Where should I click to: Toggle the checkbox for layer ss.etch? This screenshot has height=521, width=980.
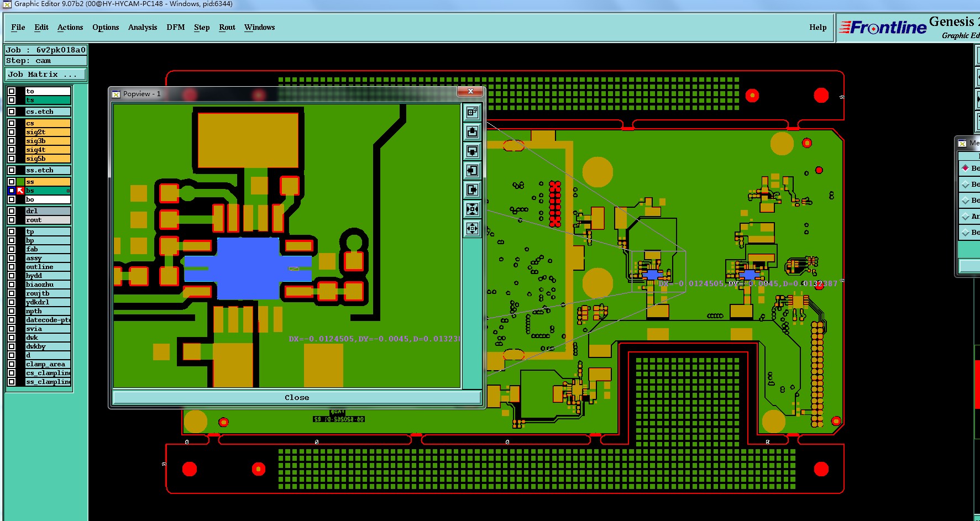pos(12,170)
